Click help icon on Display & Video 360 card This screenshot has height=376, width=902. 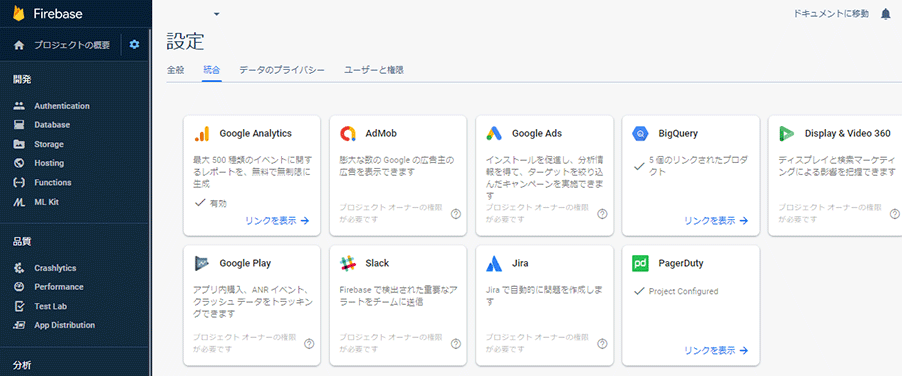tap(895, 214)
